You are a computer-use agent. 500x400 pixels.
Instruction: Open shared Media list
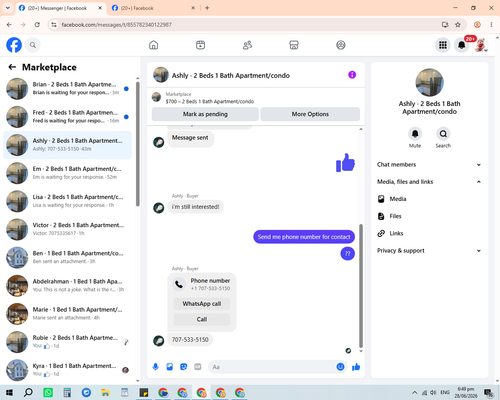[x=429, y=199]
